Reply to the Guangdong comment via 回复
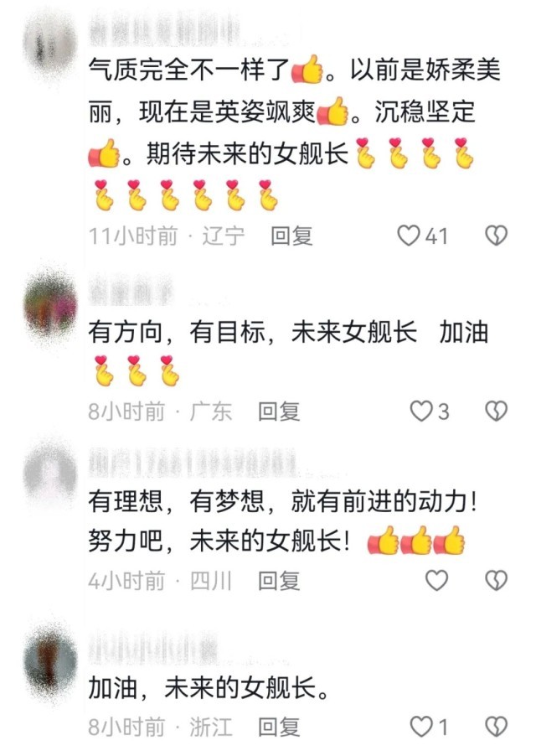This screenshot has height=756, width=536. pos(279,412)
